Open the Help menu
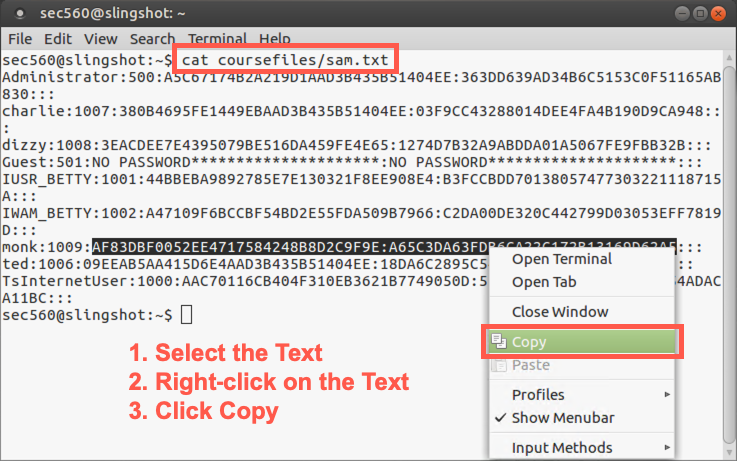 [274, 39]
